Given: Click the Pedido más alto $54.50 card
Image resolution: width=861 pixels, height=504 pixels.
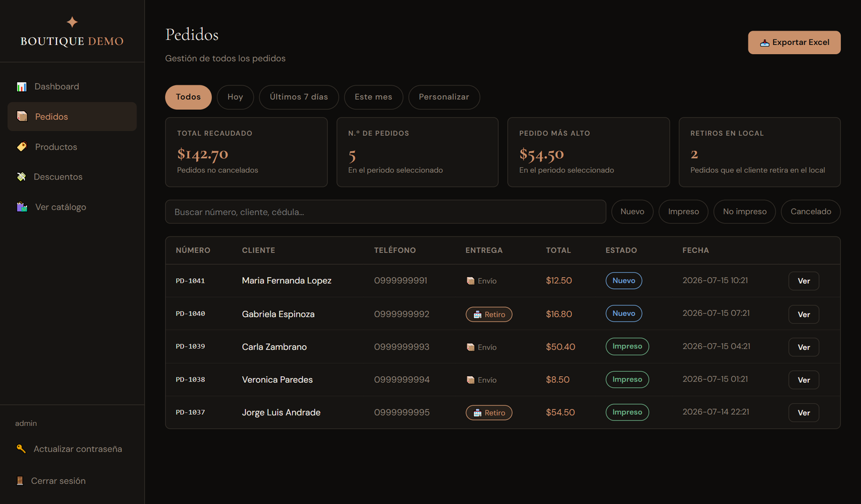Looking at the screenshot, I should pyautogui.click(x=589, y=152).
